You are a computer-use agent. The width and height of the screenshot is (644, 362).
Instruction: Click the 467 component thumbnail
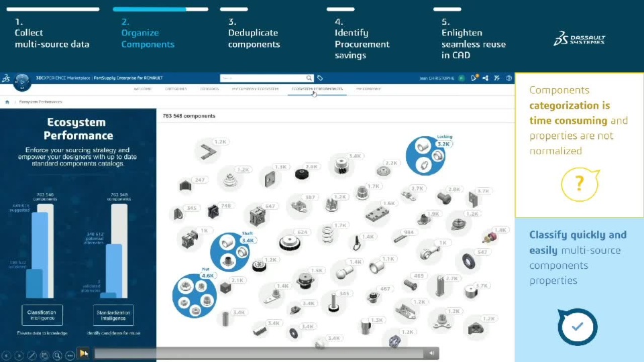tap(373, 297)
